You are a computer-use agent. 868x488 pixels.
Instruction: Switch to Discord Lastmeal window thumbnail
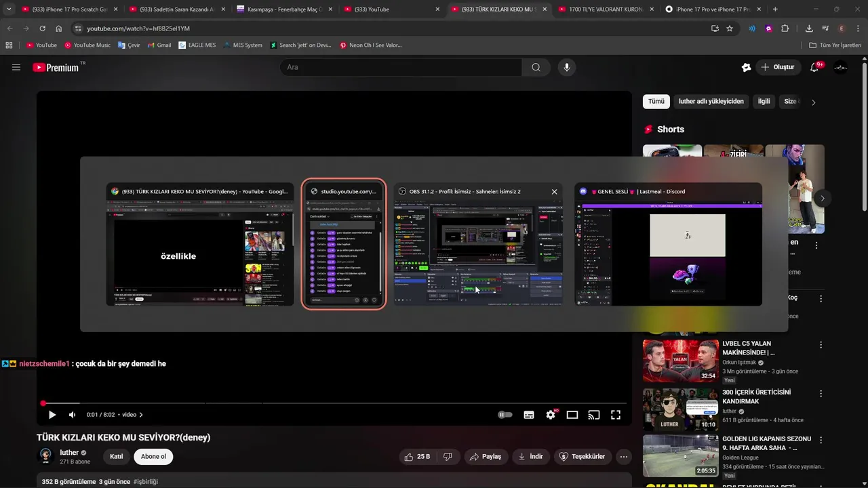pyautogui.click(x=668, y=245)
